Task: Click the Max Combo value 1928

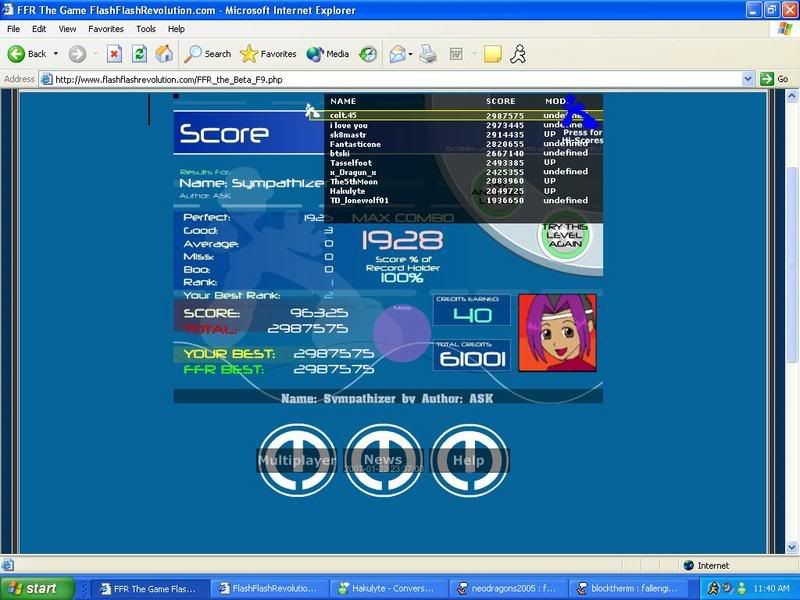Action: [x=402, y=240]
